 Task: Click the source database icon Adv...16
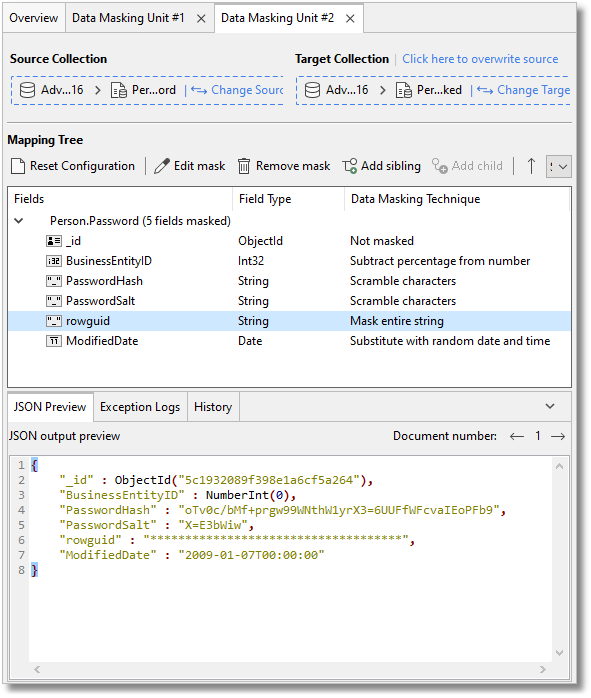(28, 90)
